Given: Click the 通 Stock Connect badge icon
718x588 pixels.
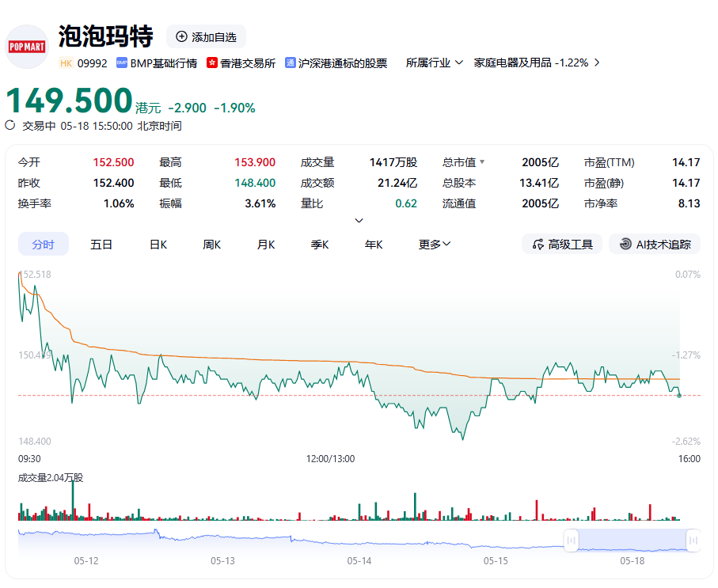Looking at the screenshot, I should 290,63.
